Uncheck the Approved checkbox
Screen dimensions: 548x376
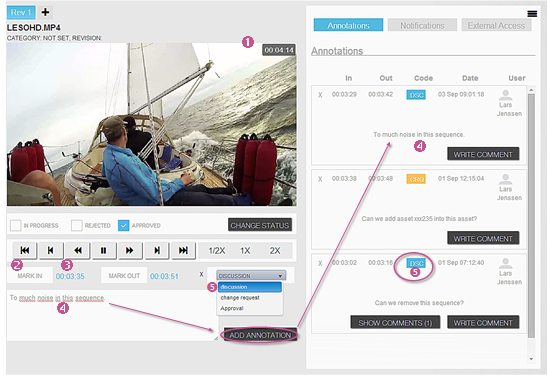click(x=124, y=225)
